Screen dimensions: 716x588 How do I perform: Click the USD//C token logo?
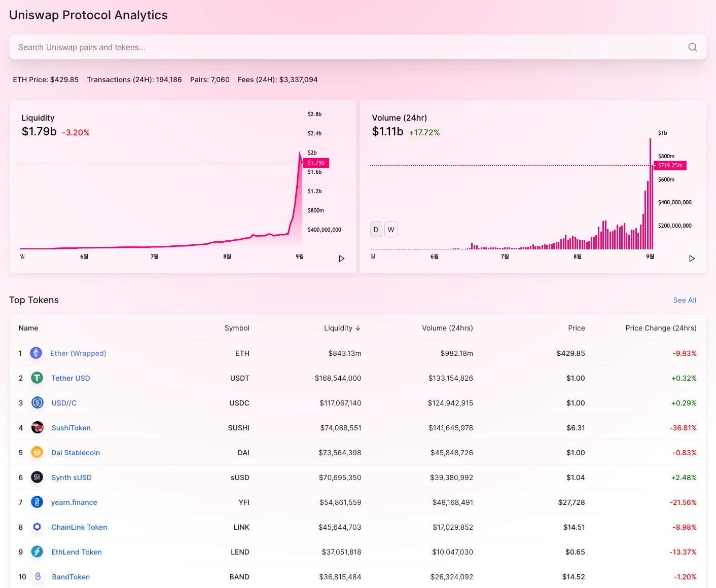coord(37,402)
